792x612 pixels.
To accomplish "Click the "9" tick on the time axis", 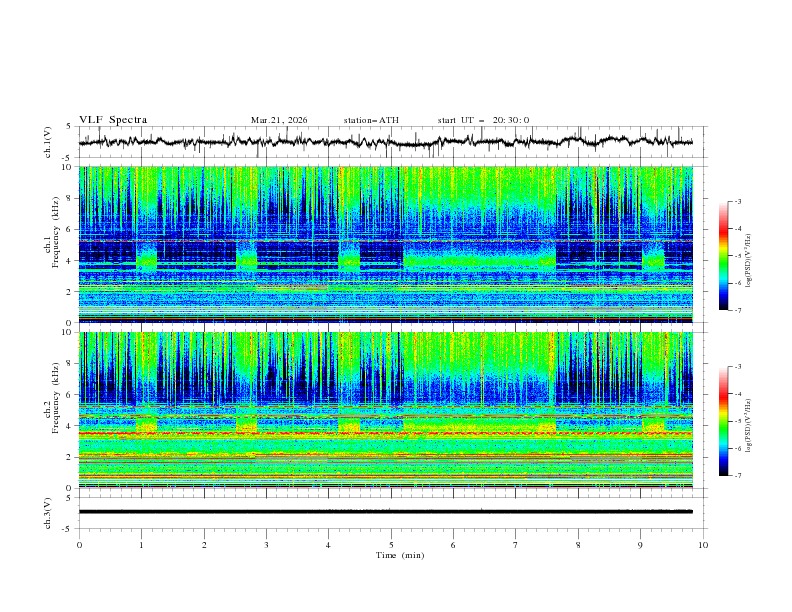I will pyautogui.click(x=640, y=545).
